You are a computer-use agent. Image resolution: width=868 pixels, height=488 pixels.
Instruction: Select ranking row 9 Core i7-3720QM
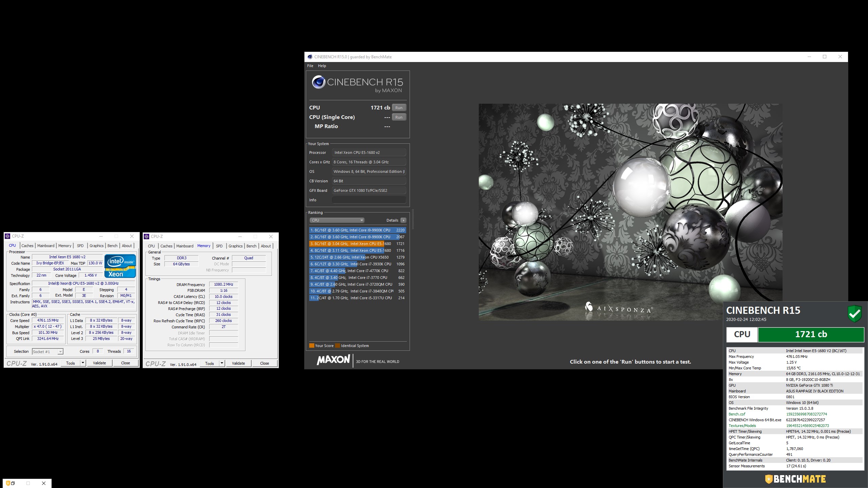[x=357, y=284]
